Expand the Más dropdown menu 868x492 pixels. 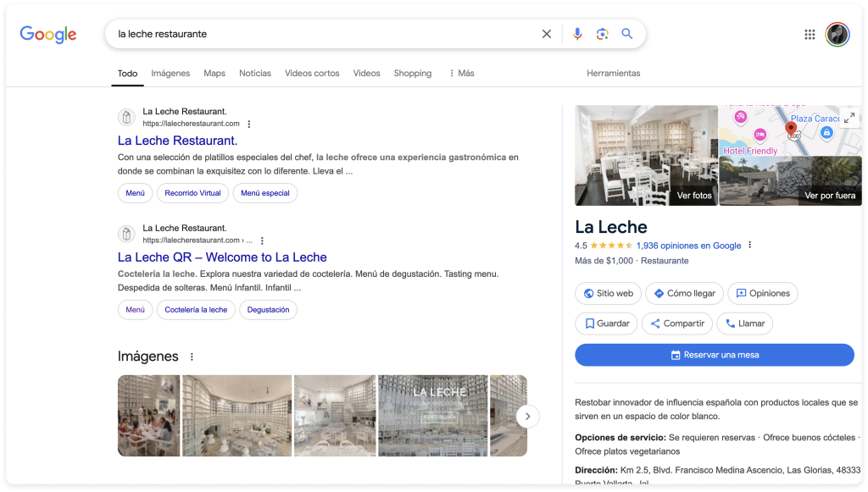point(462,73)
